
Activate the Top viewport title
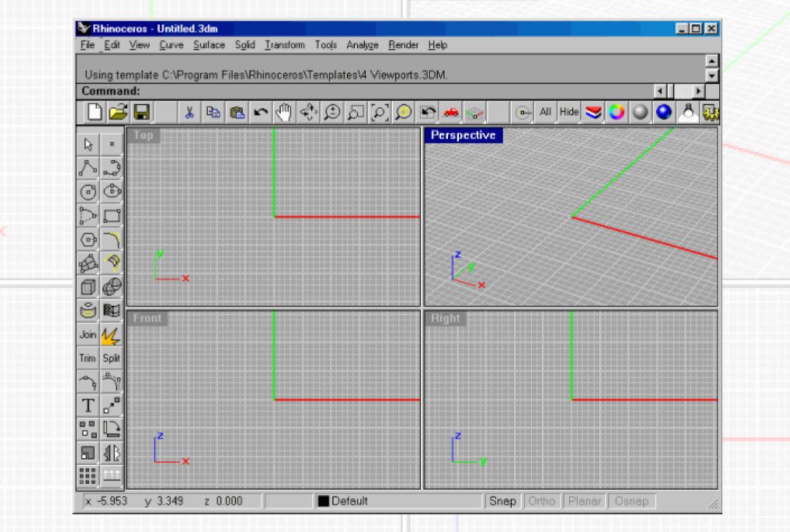click(144, 135)
